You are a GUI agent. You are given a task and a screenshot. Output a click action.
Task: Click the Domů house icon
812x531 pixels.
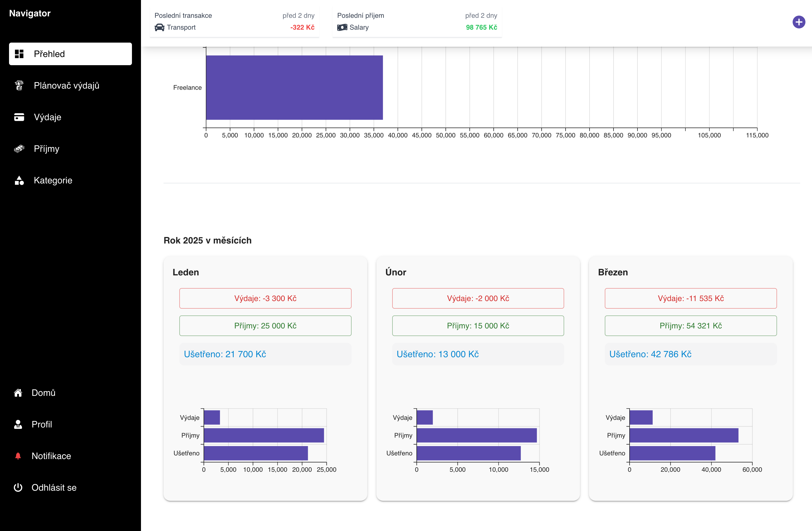click(18, 393)
